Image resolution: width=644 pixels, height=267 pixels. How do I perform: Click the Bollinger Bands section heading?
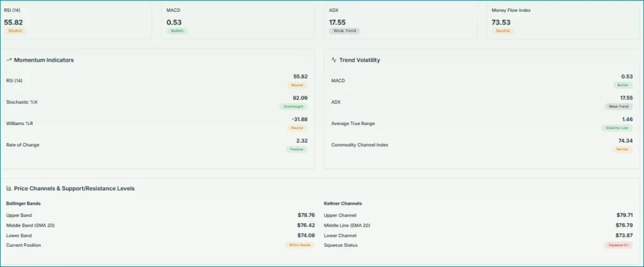(24, 204)
